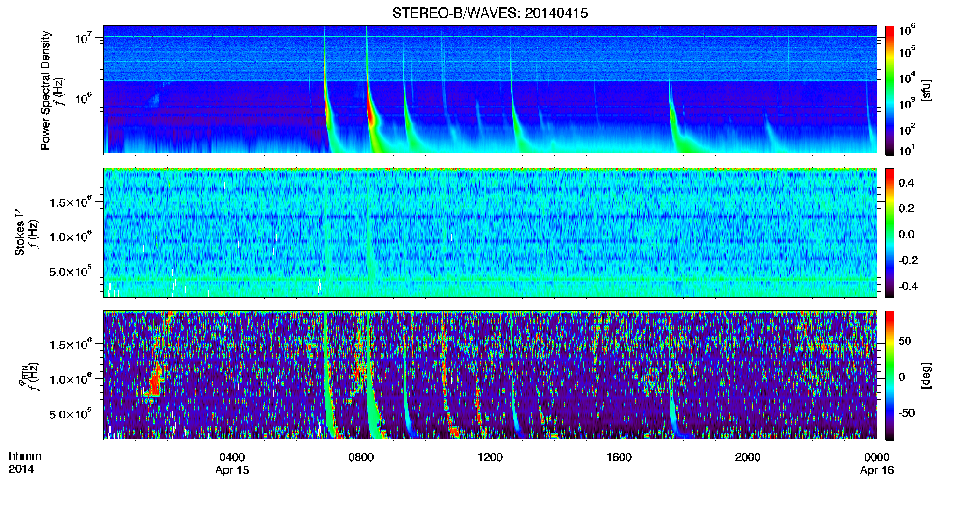Click the -50 label on degree color bar
Viewport: 980px width, 505px height.
pos(907,413)
